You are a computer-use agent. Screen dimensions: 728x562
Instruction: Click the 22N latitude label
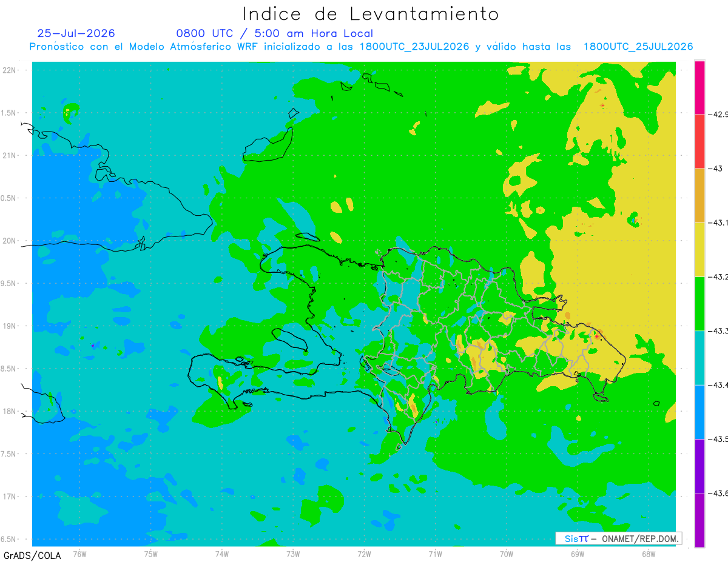click(x=10, y=70)
